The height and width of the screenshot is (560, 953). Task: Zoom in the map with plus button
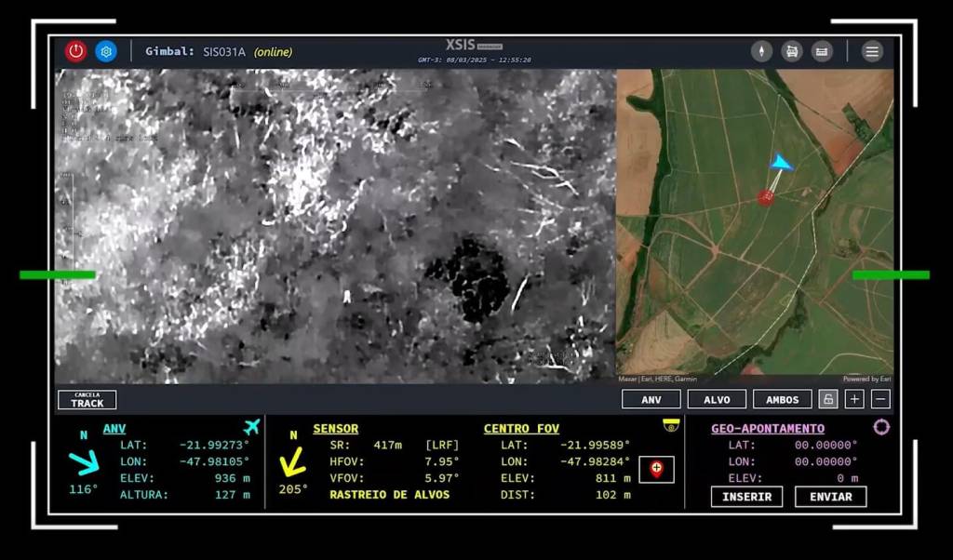pos(854,399)
